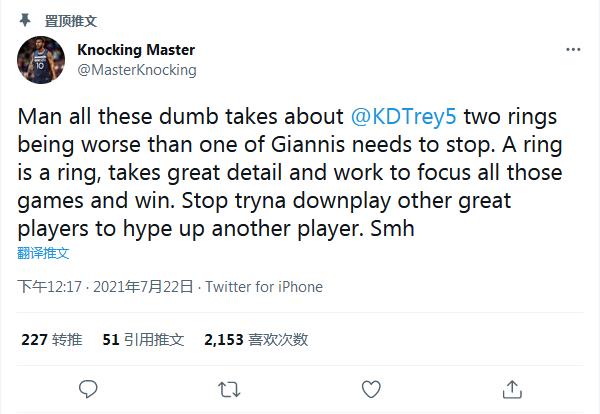600x414 pixels.
Task: Open the share tweet icon
Action: (511, 387)
